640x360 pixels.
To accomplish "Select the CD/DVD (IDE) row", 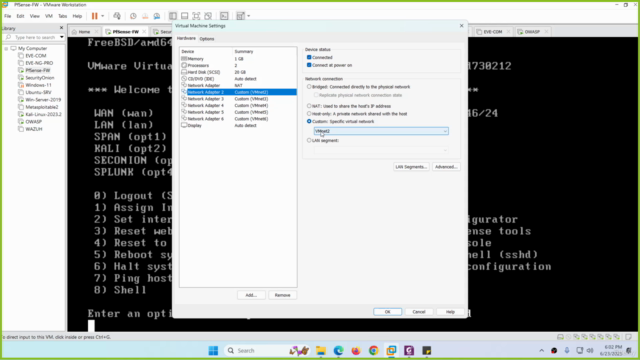I will click(x=238, y=79).
